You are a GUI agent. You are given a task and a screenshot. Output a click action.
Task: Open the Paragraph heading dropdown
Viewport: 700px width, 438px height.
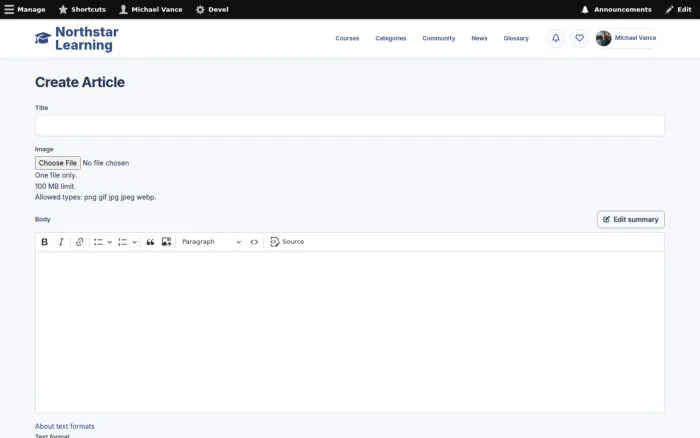click(211, 242)
